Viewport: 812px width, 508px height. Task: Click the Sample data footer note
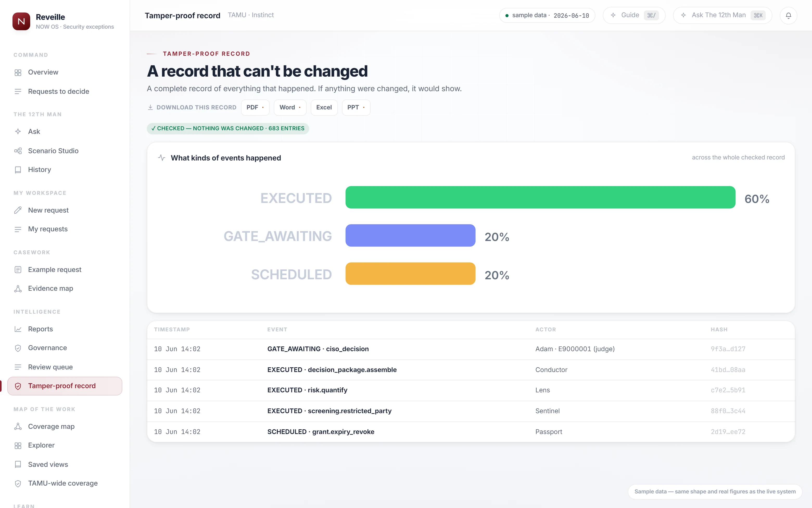[715, 492]
